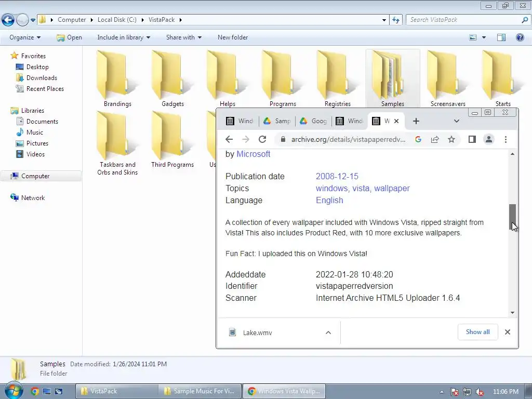Bookmark this page with the star icon
Screen dimensions: 532x399
coord(451,139)
